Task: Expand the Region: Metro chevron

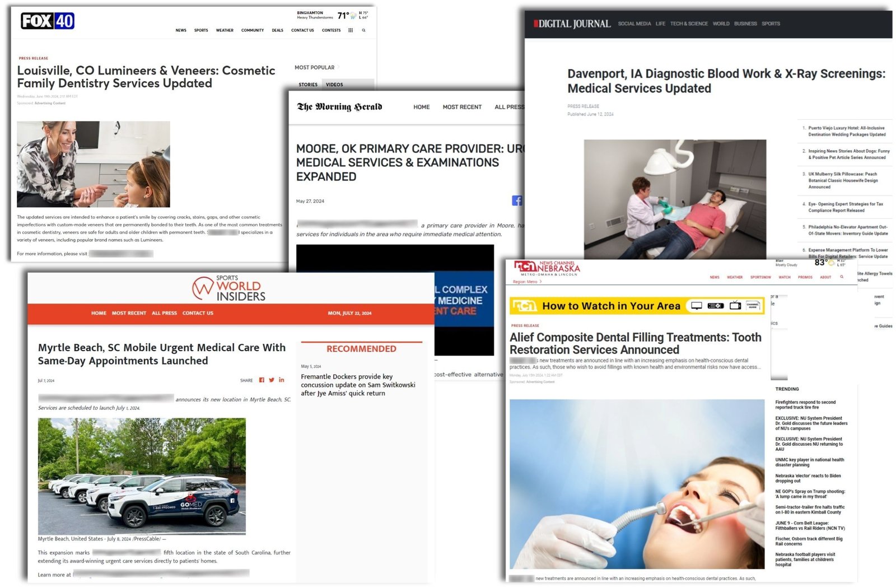Action: tap(541, 282)
